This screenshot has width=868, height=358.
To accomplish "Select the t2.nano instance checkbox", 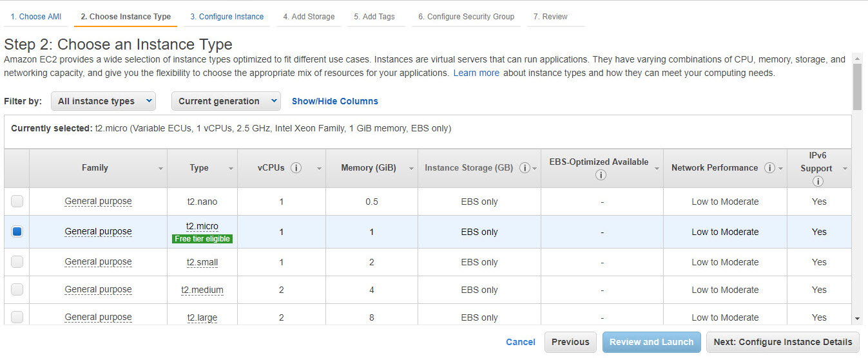I will point(17,202).
